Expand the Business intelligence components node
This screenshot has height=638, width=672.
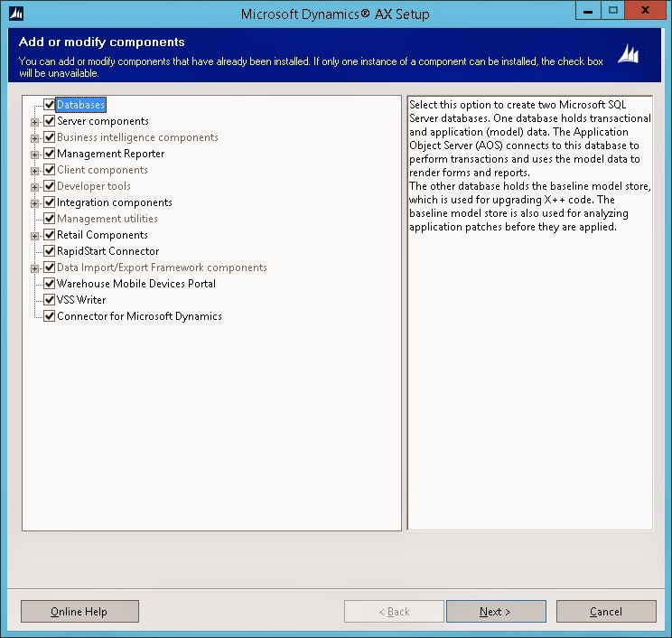coord(34,138)
